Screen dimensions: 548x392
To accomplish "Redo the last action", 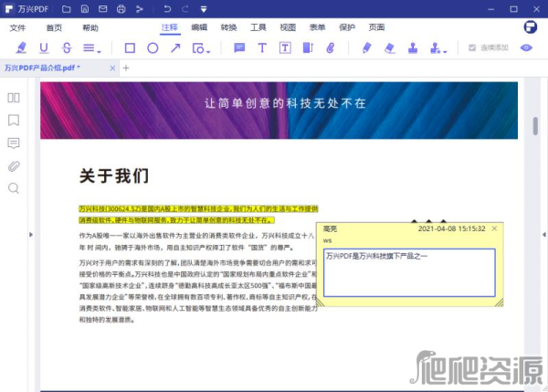I will 185,9.
